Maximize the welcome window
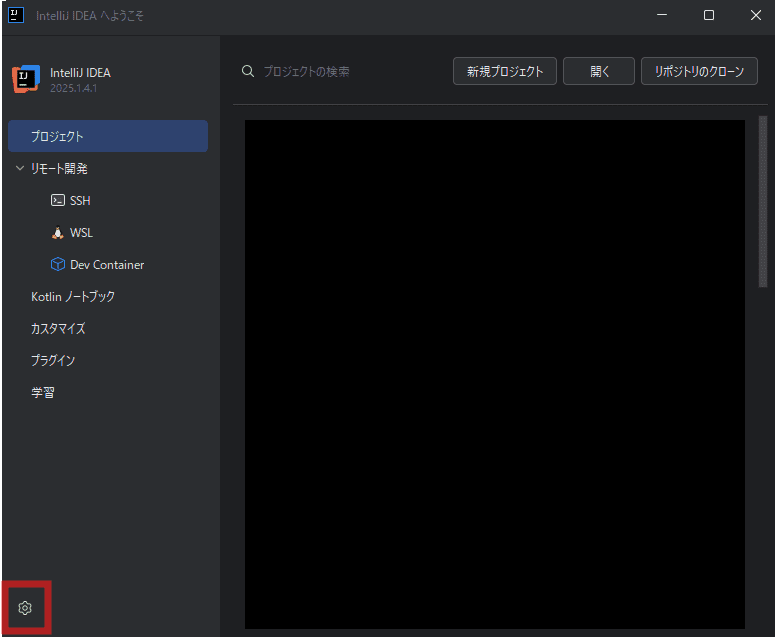 [709, 15]
